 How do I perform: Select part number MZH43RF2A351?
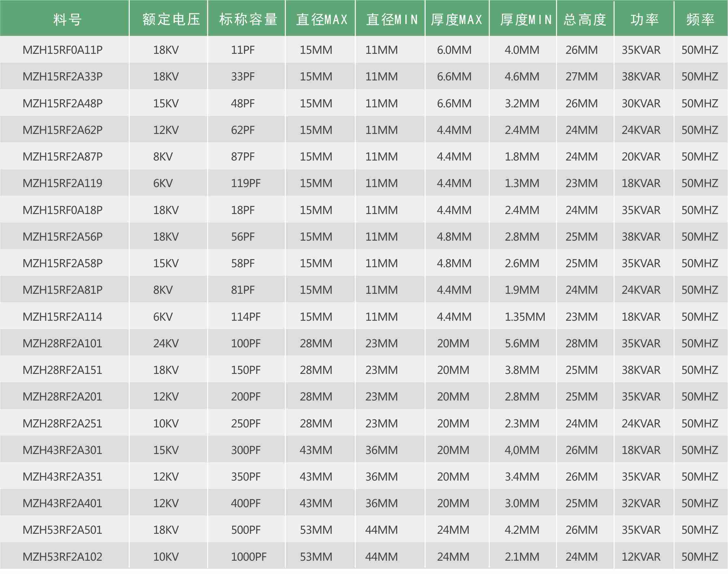coord(63,476)
